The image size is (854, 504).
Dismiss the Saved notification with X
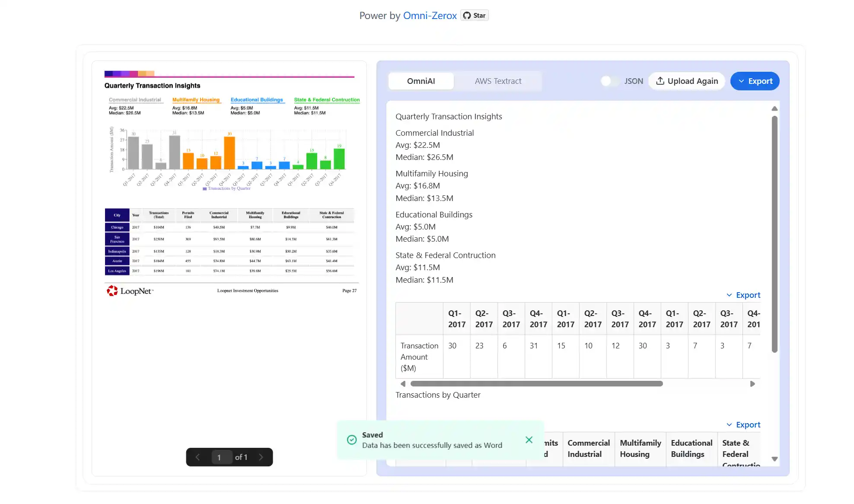coord(529,440)
